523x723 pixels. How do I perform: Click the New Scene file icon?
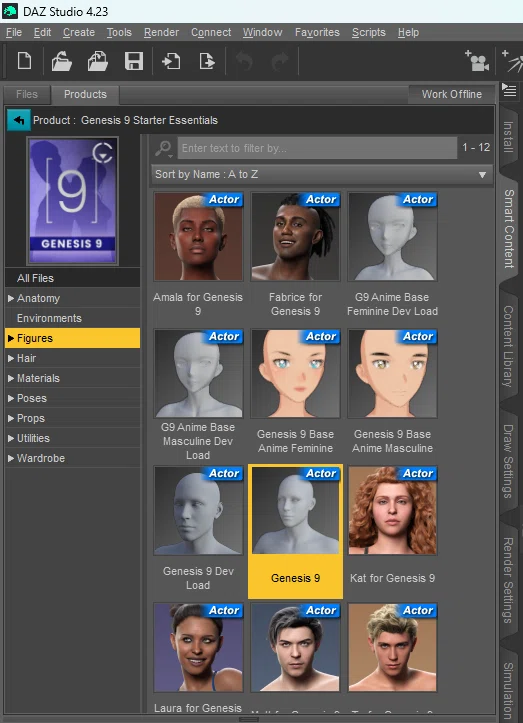(24, 61)
